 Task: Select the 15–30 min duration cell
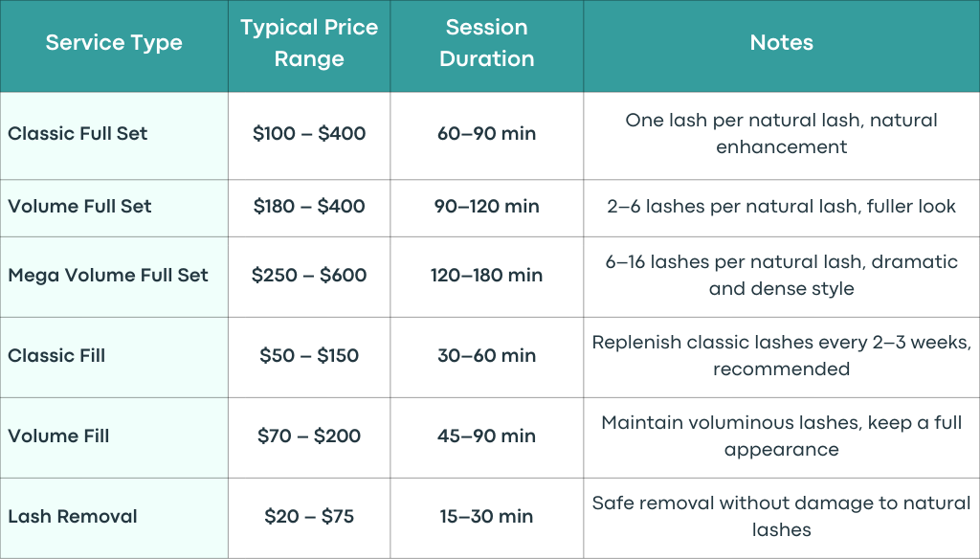click(x=486, y=517)
